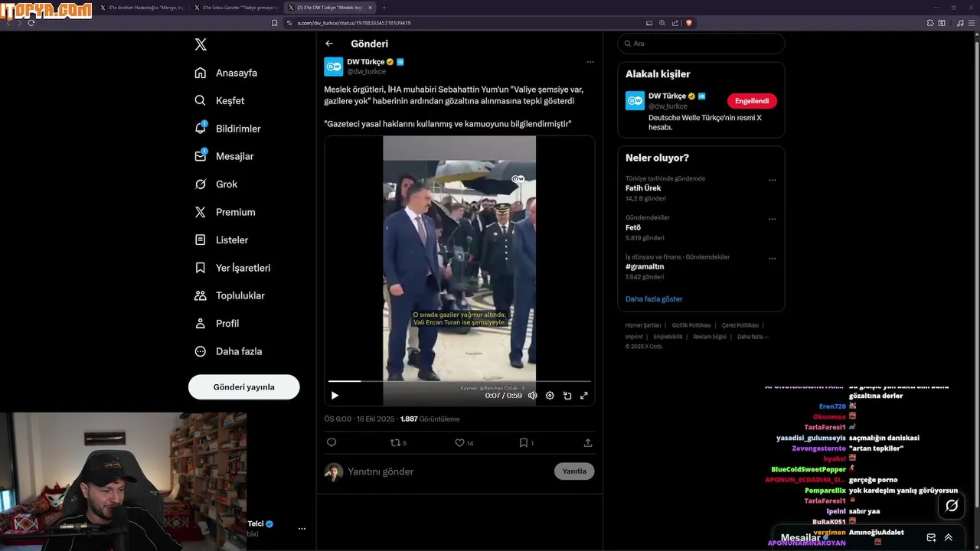Reload the page
Screen dimensions: 980x551
[31, 23]
